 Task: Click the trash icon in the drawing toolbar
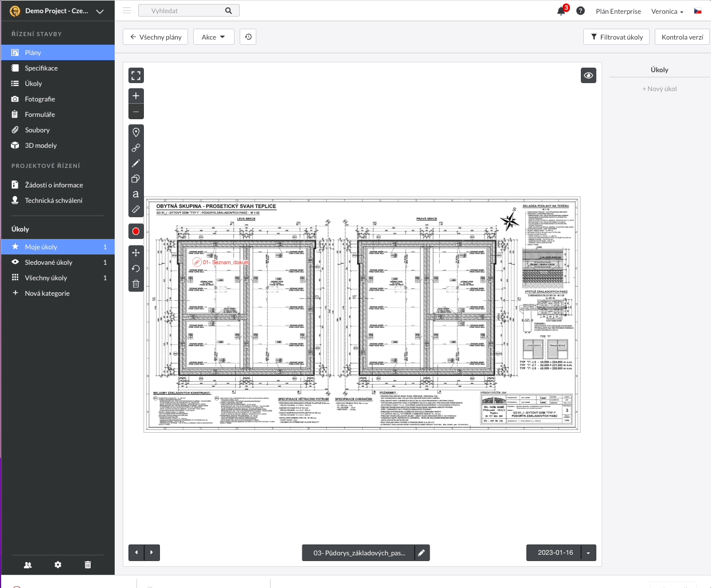point(136,284)
